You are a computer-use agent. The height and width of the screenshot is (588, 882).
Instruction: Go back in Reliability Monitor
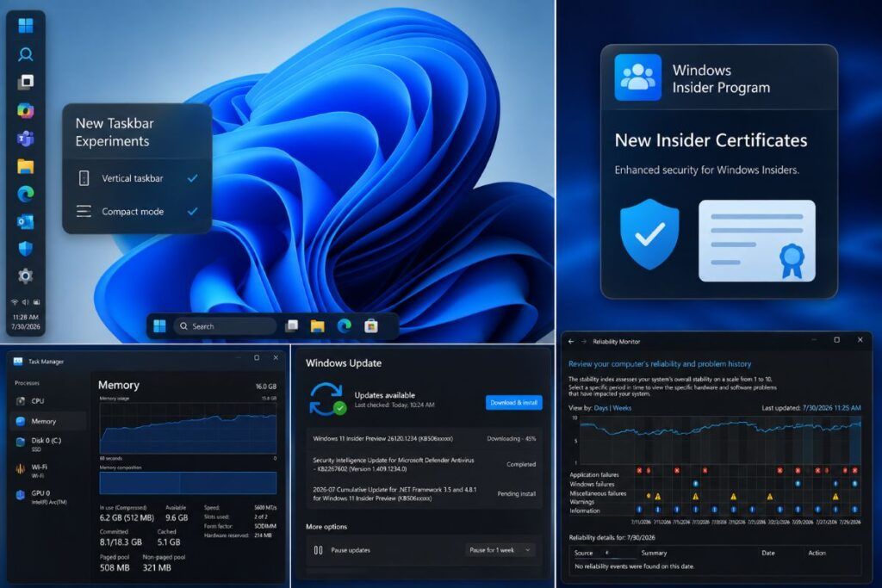point(572,341)
